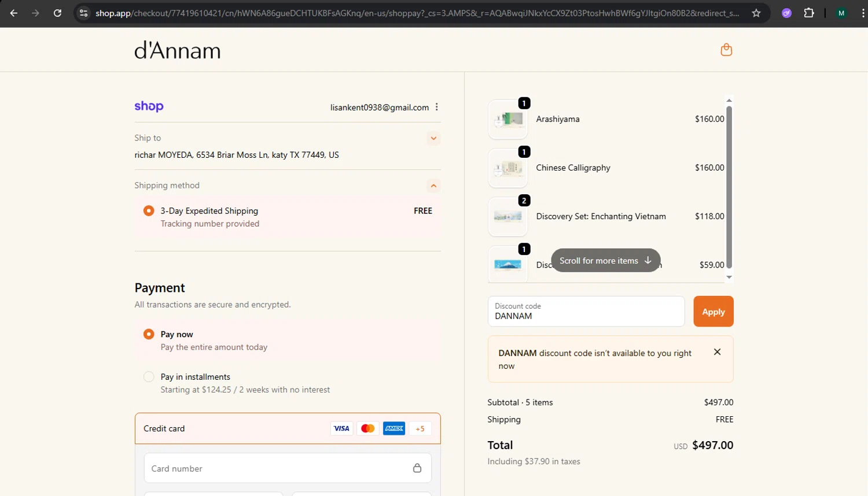Select 3-Day Expedited Shipping option

(x=149, y=210)
